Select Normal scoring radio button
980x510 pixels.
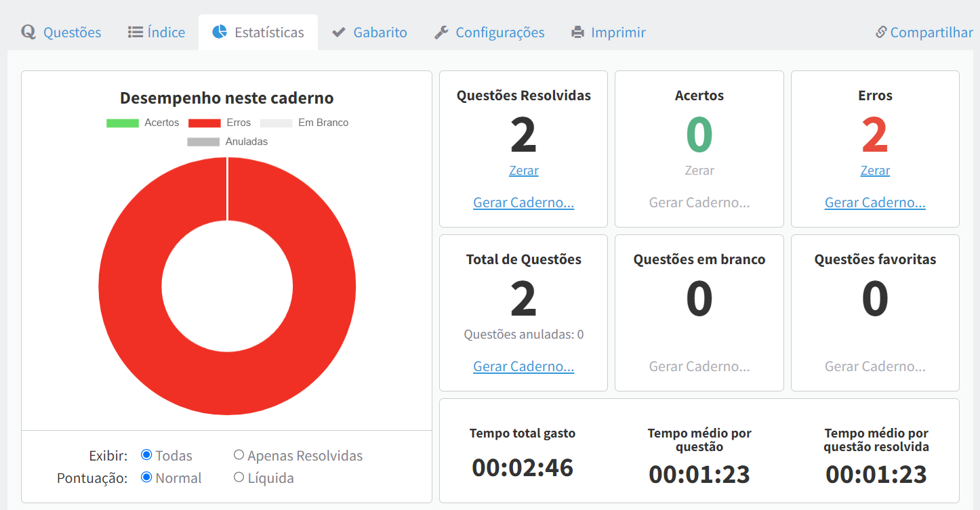(x=146, y=477)
